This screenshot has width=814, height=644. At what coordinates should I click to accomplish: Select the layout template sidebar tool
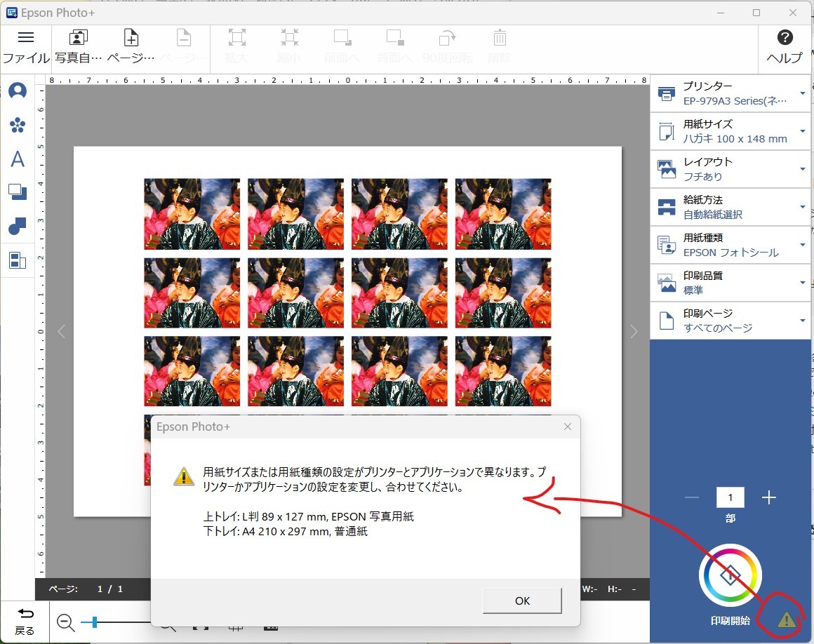coord(18,260)
